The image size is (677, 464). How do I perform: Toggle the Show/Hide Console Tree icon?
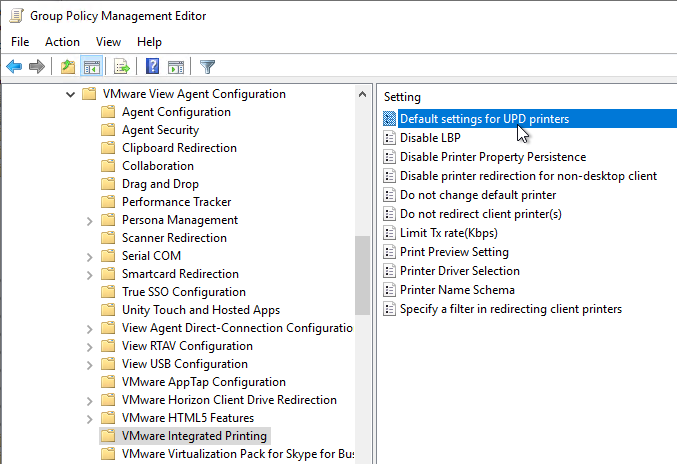[92, 67]
